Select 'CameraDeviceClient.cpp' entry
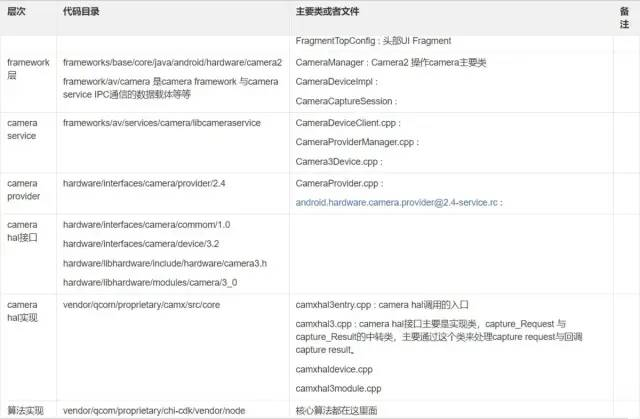The width and height of the screenshot is (640, 419). click(348, 123)
